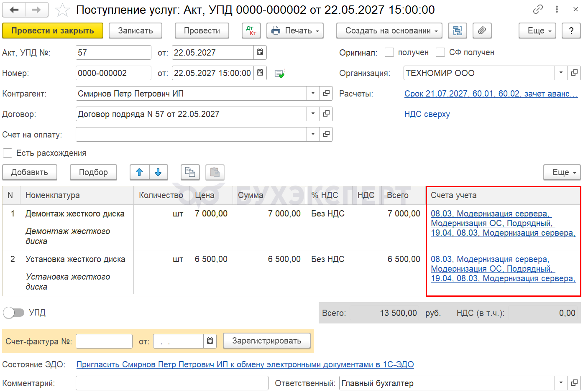The height and width of the screenshot is (392, 583).
Task: Add document to favorites star
Action: tap(62, 10)
